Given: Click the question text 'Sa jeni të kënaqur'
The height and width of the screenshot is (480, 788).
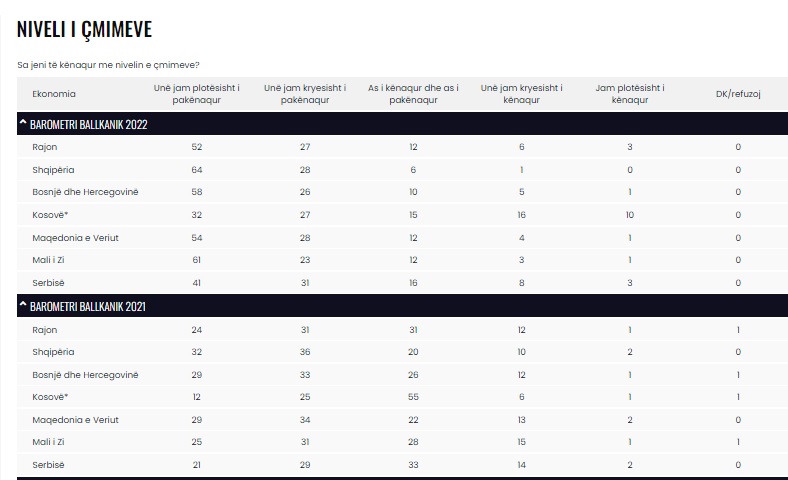Looking at the screenshot, I should (108, 65).
